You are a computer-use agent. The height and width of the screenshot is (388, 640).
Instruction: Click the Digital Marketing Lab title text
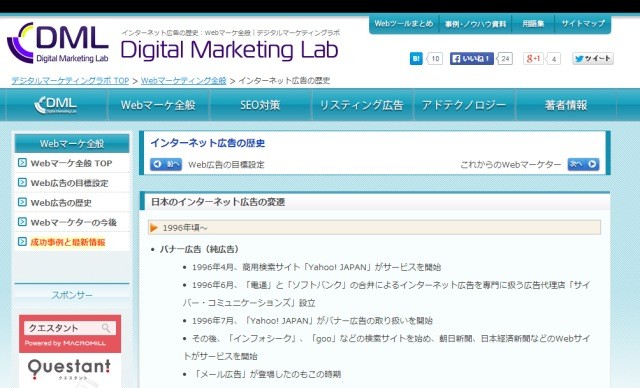coord(229,50)
